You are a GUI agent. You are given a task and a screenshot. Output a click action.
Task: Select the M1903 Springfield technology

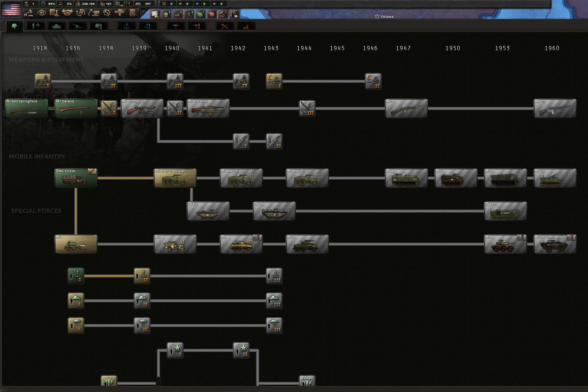point(26,108)
